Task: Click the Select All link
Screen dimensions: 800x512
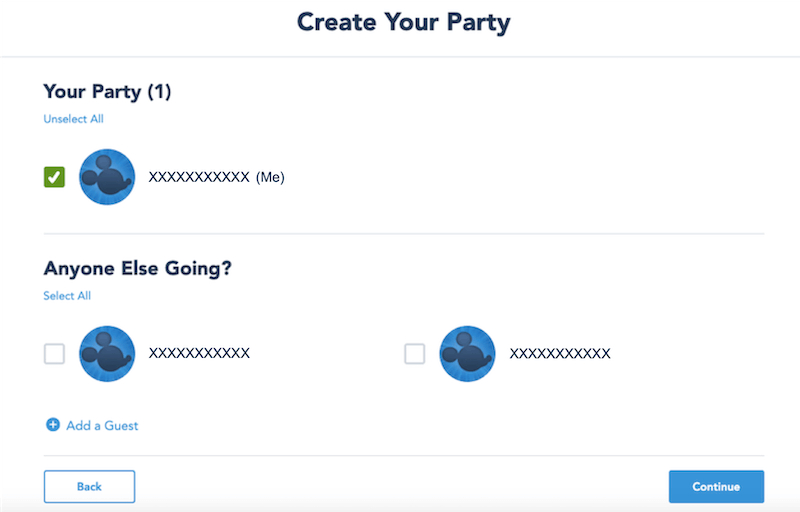Action: pos(67,296)
